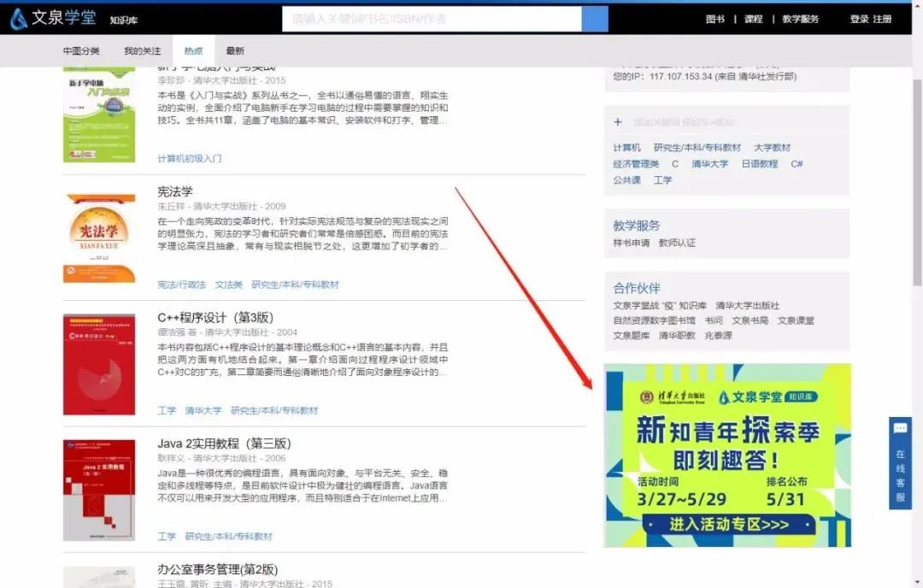Click the search input field
923x588 pixels.
click(x=432, y=19)
